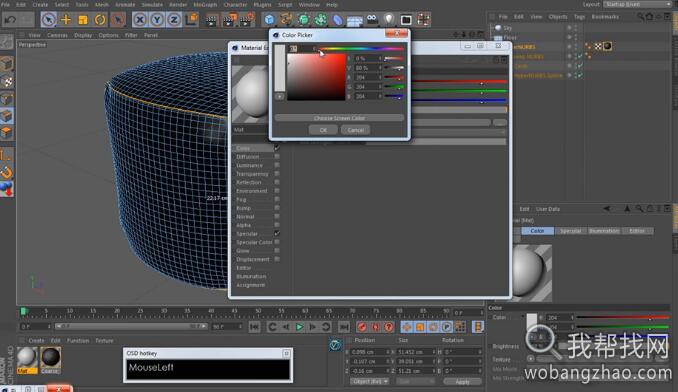Toggle the Y axis lock
Image resolution: width=678 pixels, height=392 pixels.
click(157, 20)
